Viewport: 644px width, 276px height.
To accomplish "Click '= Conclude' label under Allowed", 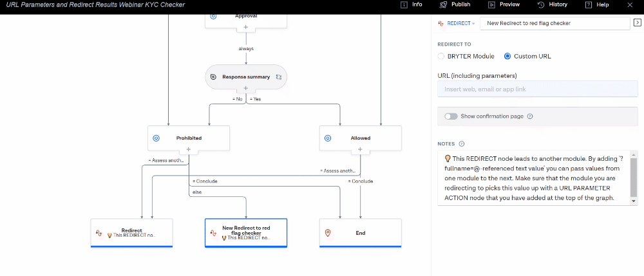I will 361,181.
